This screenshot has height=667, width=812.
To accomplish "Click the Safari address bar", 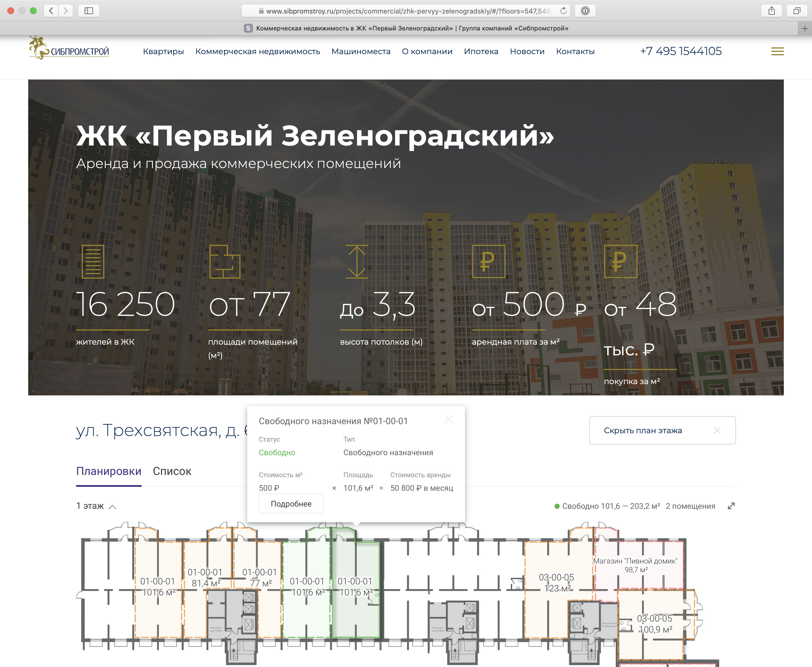I will click(406, 11).
